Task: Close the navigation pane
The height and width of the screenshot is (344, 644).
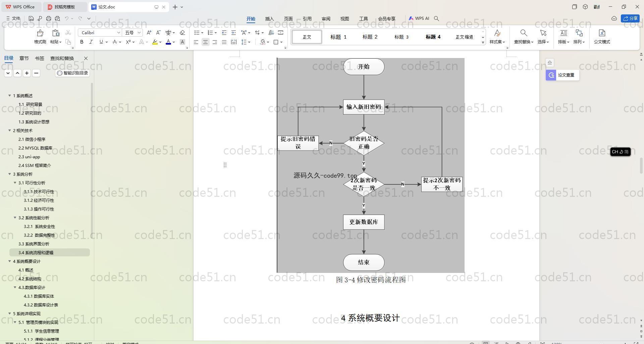Action: (86, 58)
